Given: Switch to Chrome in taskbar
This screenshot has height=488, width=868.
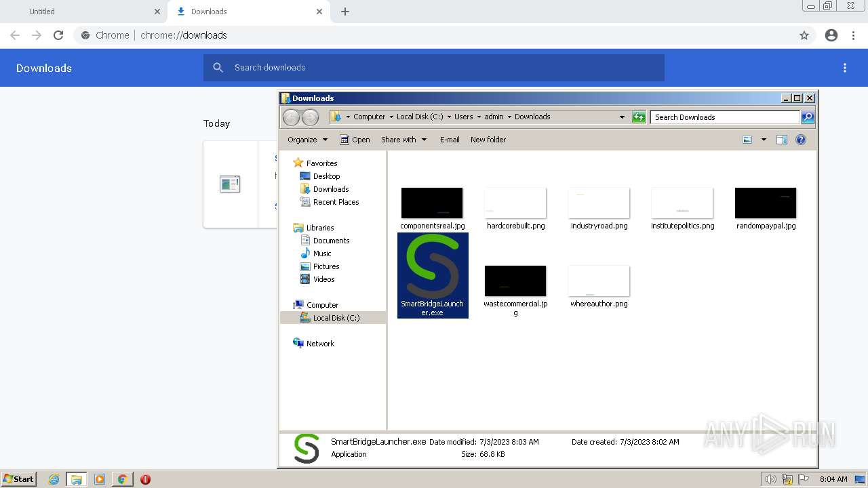Looking at the screenshot, I should point(122,479).
